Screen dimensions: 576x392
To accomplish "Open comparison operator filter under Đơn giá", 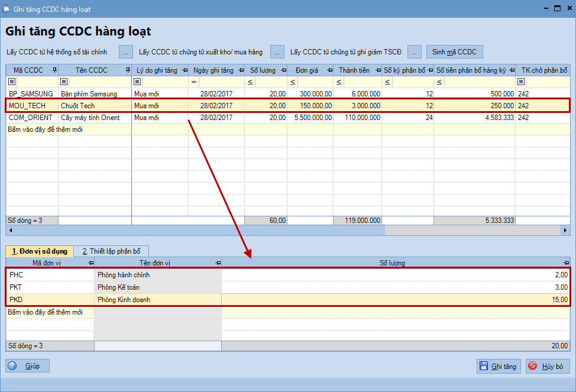I will click(293, 82).
